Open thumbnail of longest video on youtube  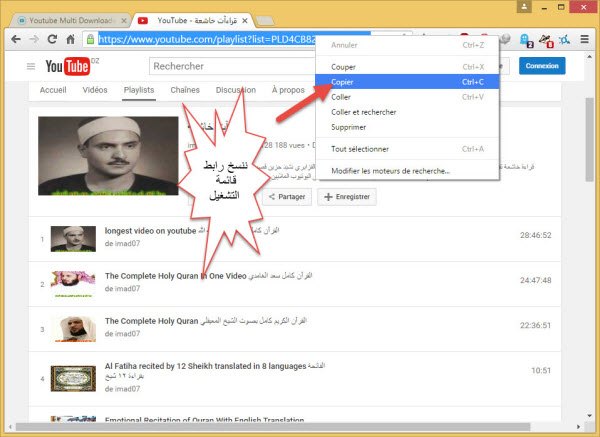(x=73, y=239)
